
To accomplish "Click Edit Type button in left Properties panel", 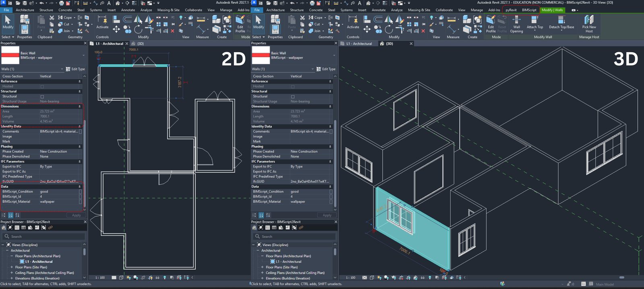I will click(x=75, y=69).
